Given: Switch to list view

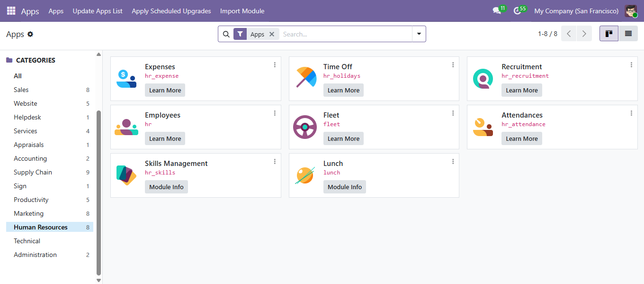Looking at the screenshot, I should 628,34.
